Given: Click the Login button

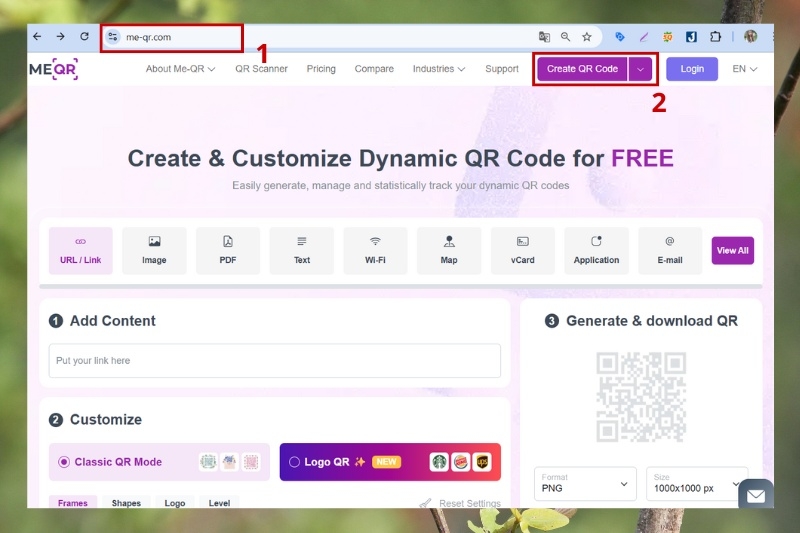Looking at the screenshot, I should pyautogui.click(x=692, y=69).
